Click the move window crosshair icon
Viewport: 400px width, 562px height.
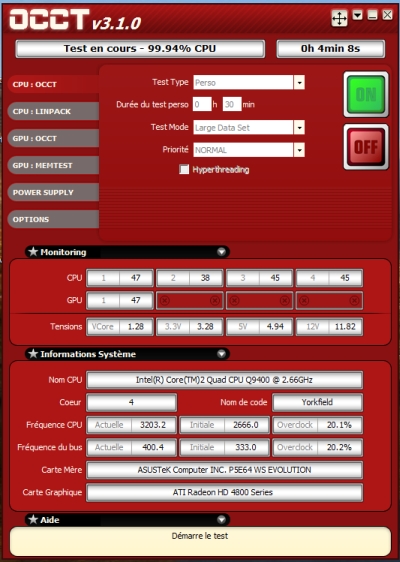(x=339, y=18)
